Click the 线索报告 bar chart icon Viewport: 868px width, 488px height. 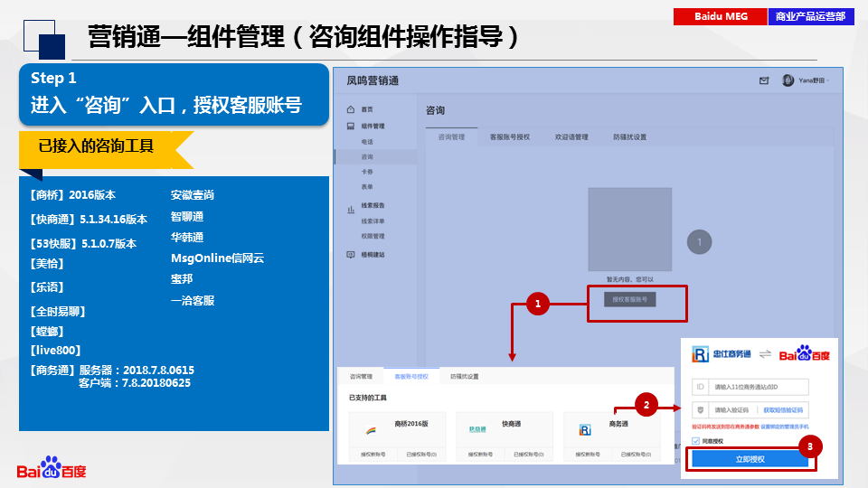351,209
